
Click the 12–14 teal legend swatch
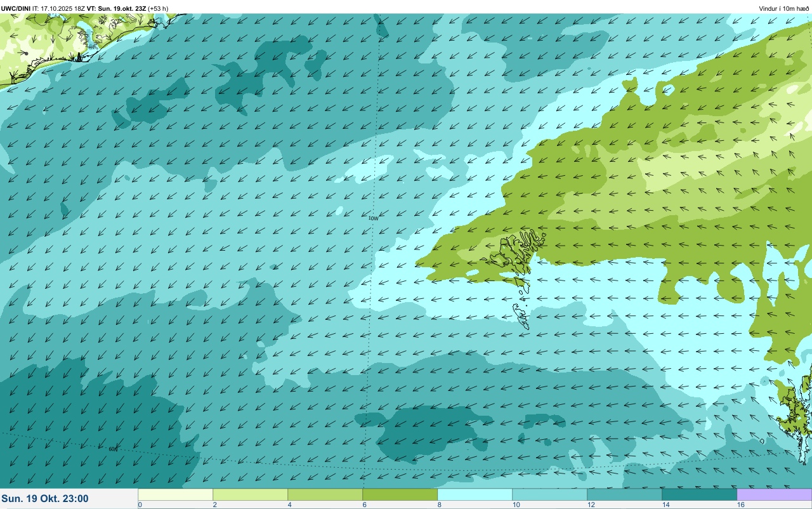[x=625, y=494]
